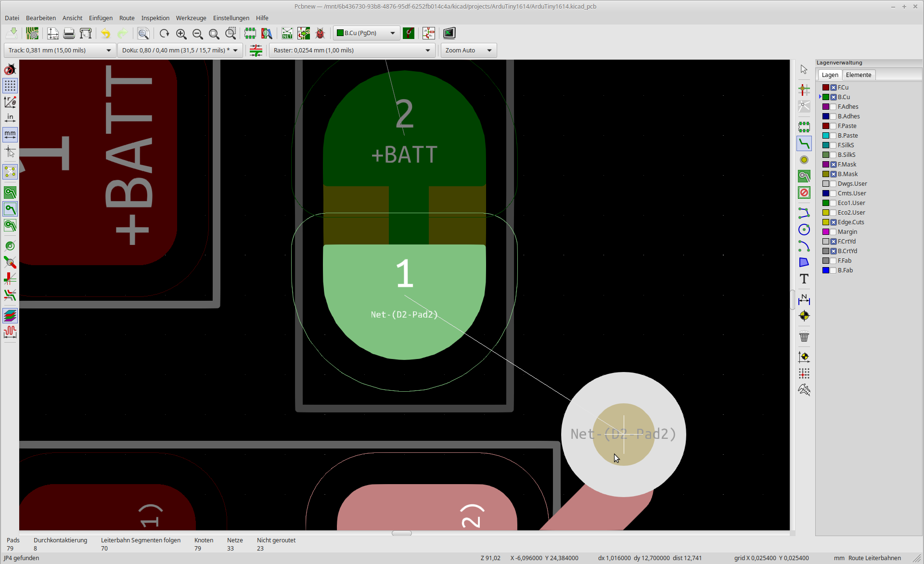Open the track width dropdown
The width and height of the screenshot is (924, 564).
coord(60,51)
